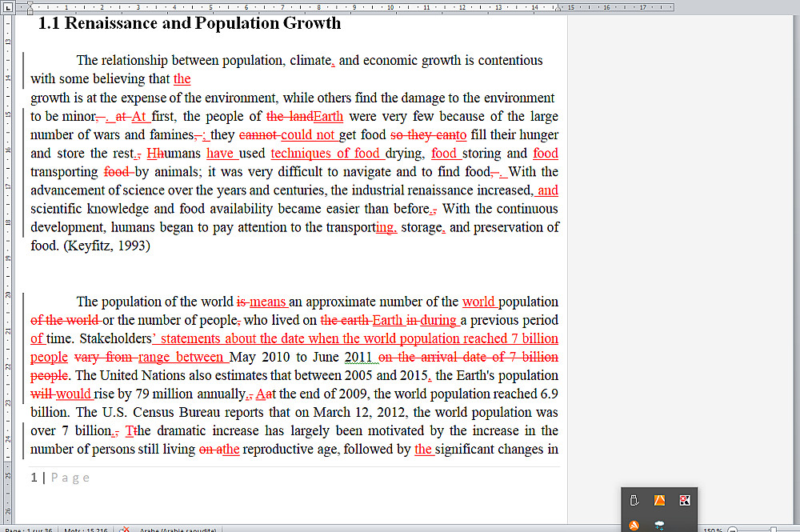800x532 pixels.
Task: Click the inserted word 'have' before 'used'
Action: point(219,153)
